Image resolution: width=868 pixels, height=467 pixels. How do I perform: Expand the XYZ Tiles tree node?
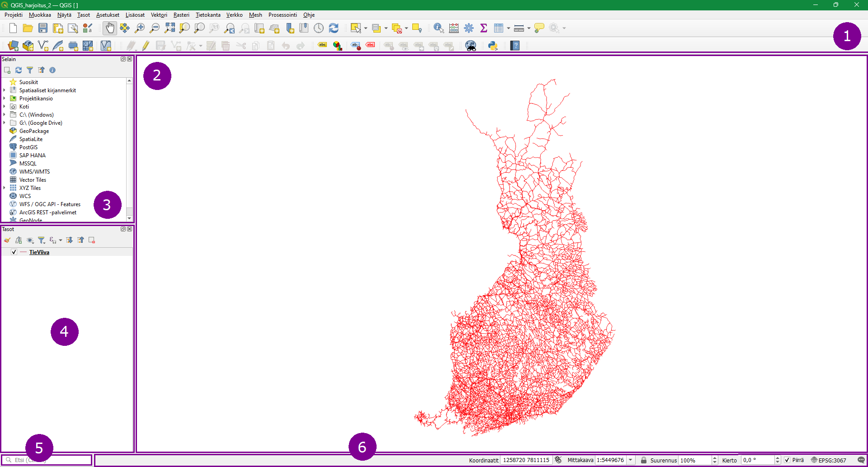point(5,188)
